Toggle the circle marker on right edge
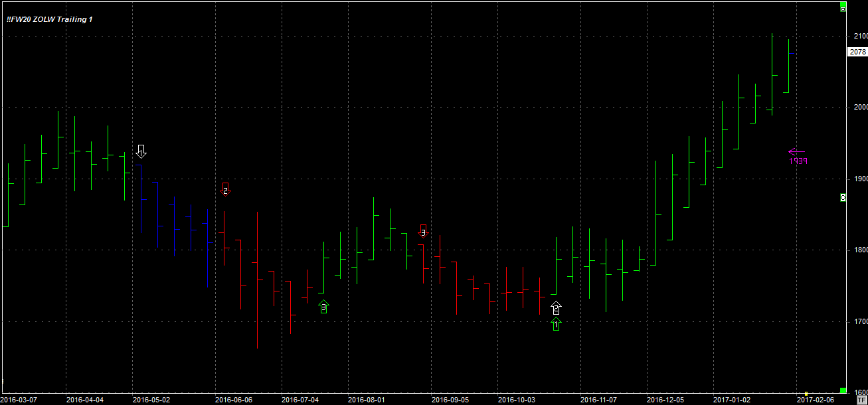 (x=843, y=197)
